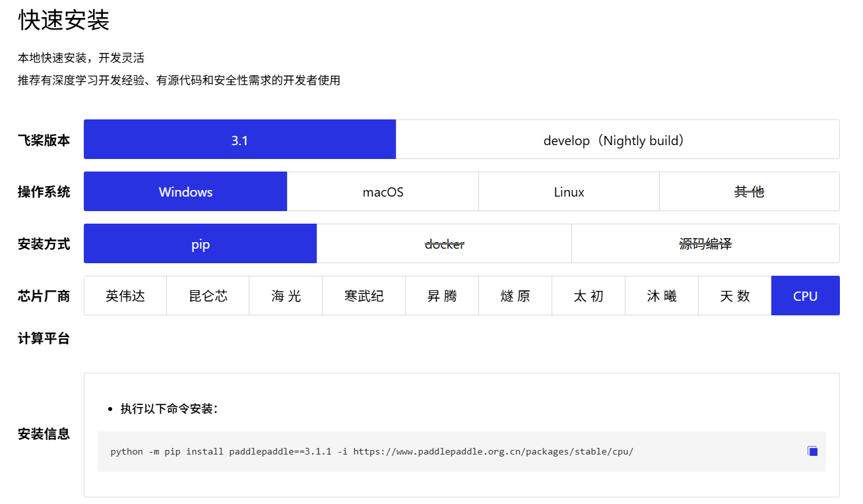
Task: Choose develop (Nightly build) version
Action: click(x=618, y=139)
